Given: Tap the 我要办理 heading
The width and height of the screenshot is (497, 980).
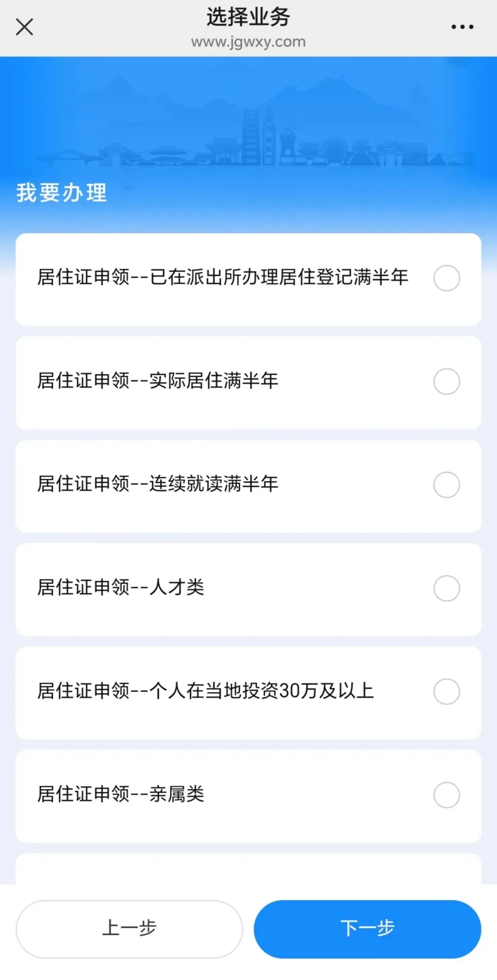Looking at the screenshot, I should pyautogui.click(x=62, y=193).
